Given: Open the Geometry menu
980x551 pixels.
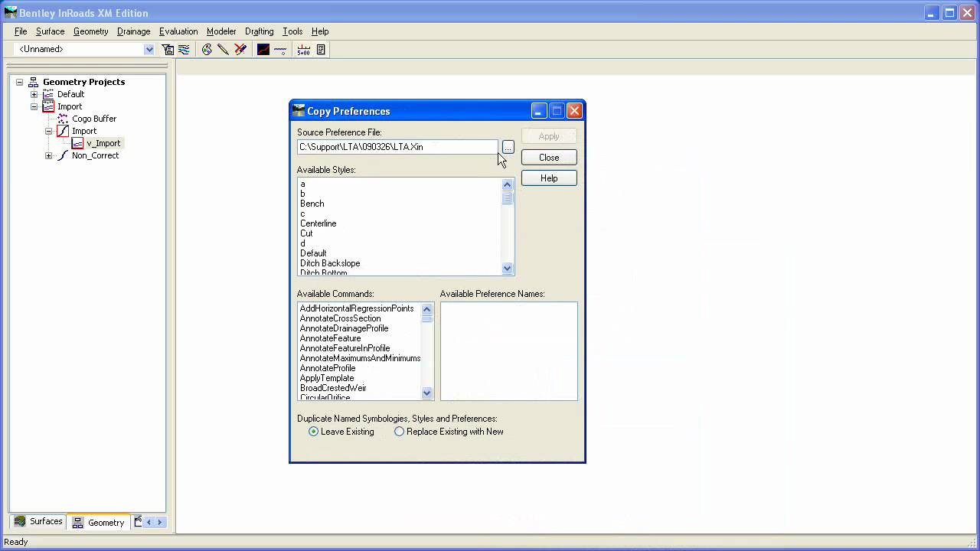Looking at the screenshot, I should tap(91, 31).
